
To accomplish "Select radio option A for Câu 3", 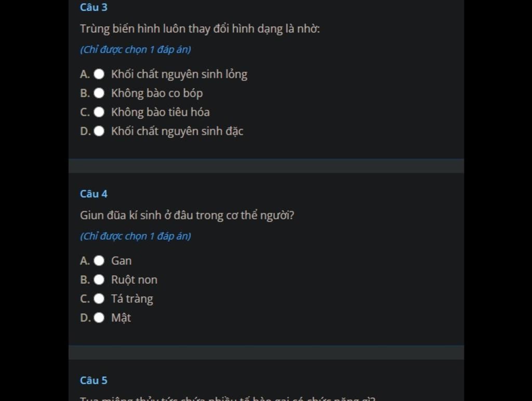I will pyautogui.click(x=99, y=74).
